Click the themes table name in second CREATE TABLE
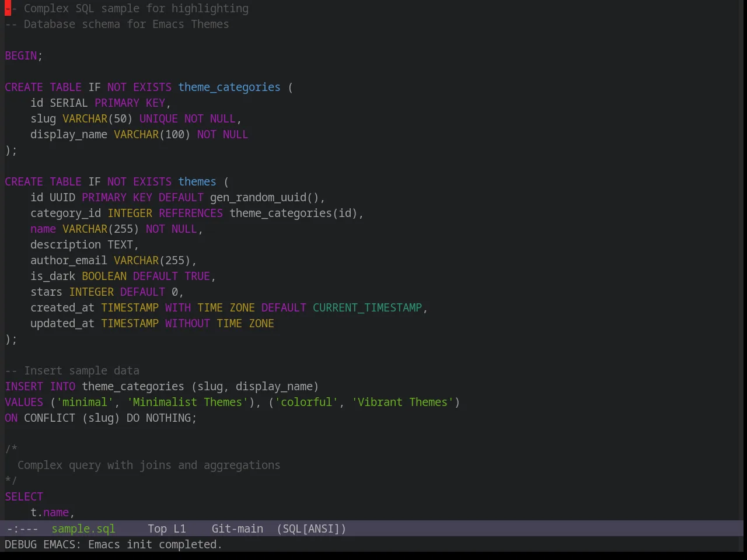Image resolution: width=747 pixels, height=560 pixels. pyautogui.click(x=197, y=181)
